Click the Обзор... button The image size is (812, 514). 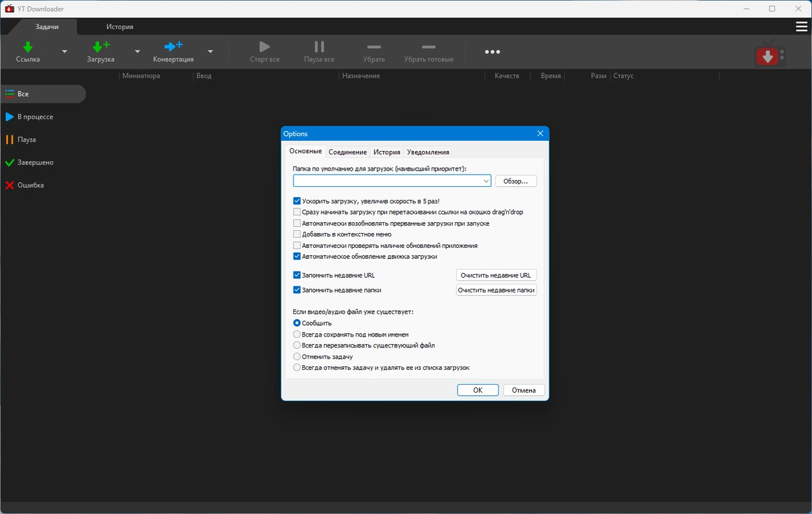pos(516,181)
